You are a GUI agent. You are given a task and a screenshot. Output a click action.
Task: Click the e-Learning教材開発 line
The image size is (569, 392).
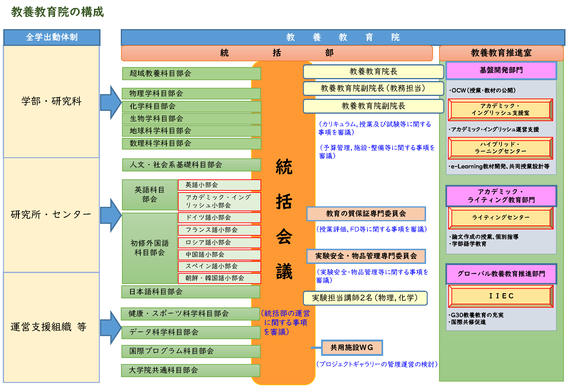(499, 167)
